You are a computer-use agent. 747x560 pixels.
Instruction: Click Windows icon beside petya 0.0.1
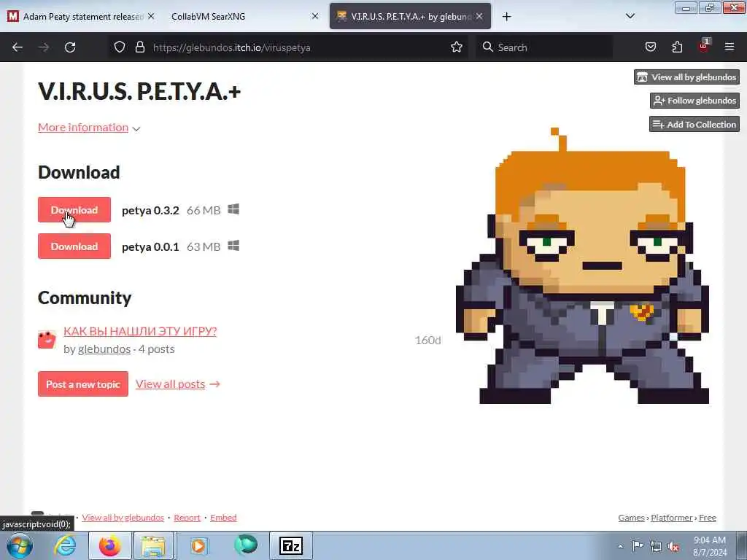(x=233, y=246)
